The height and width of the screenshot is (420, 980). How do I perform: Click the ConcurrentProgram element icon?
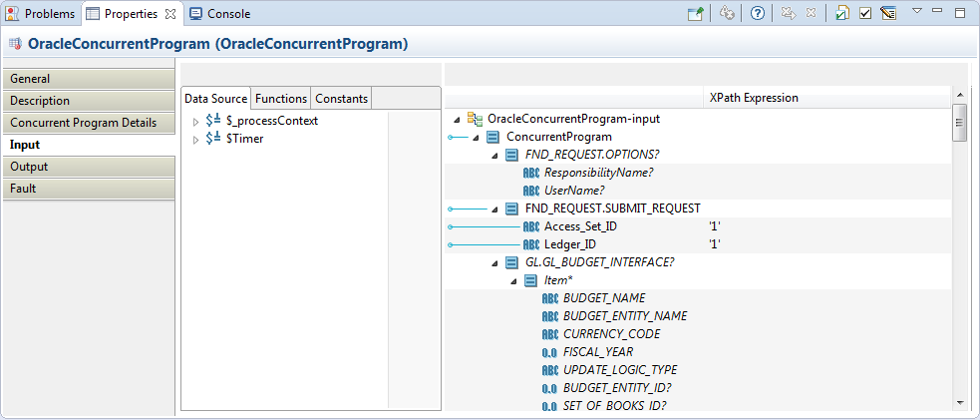coord(492,137)
